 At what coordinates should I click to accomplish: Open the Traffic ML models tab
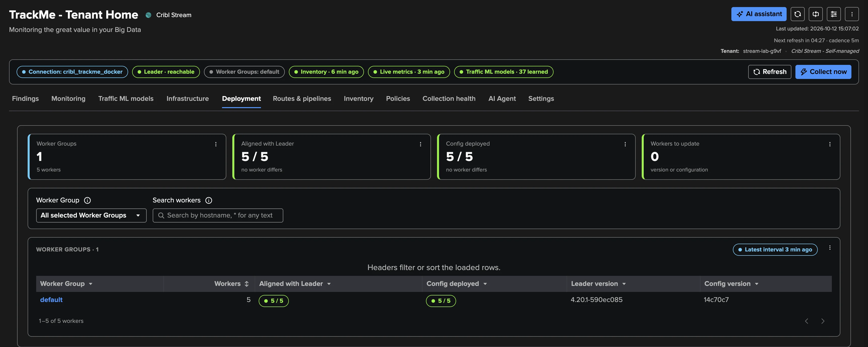(126, 99)
